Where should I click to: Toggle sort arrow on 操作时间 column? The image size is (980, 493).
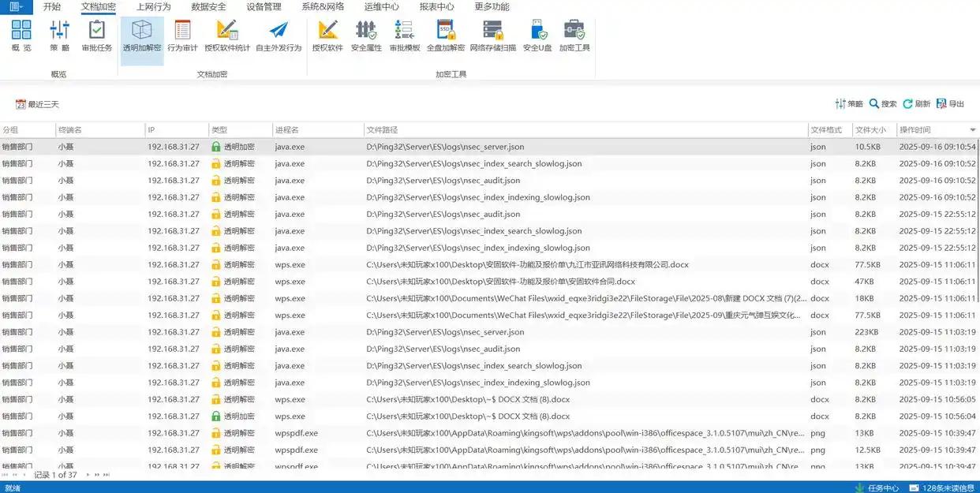972,130
